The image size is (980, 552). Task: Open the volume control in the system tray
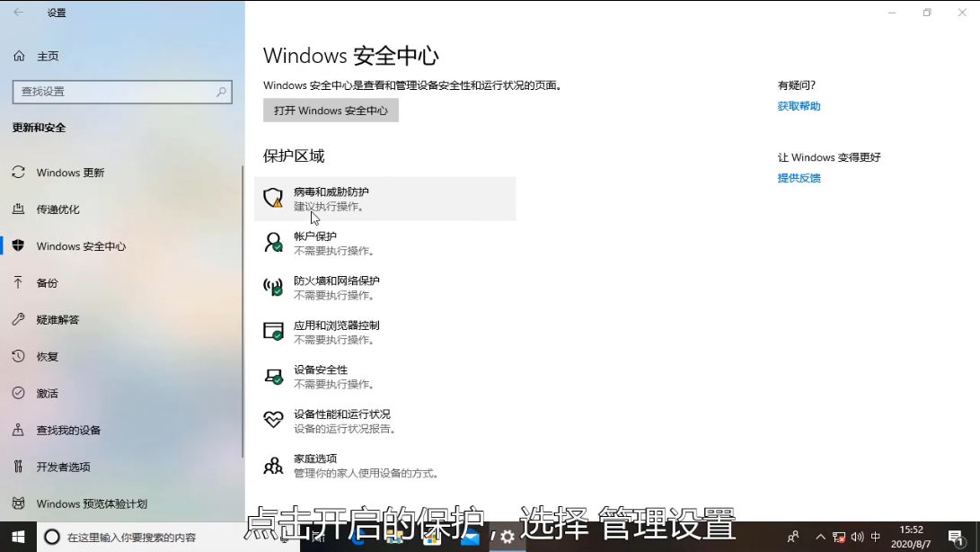tap(858, 537)
